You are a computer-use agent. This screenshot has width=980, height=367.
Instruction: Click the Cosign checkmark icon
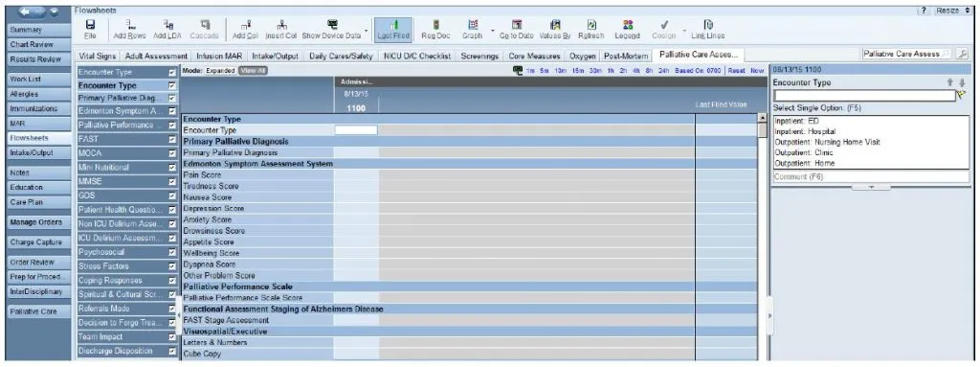pos(664,25)
